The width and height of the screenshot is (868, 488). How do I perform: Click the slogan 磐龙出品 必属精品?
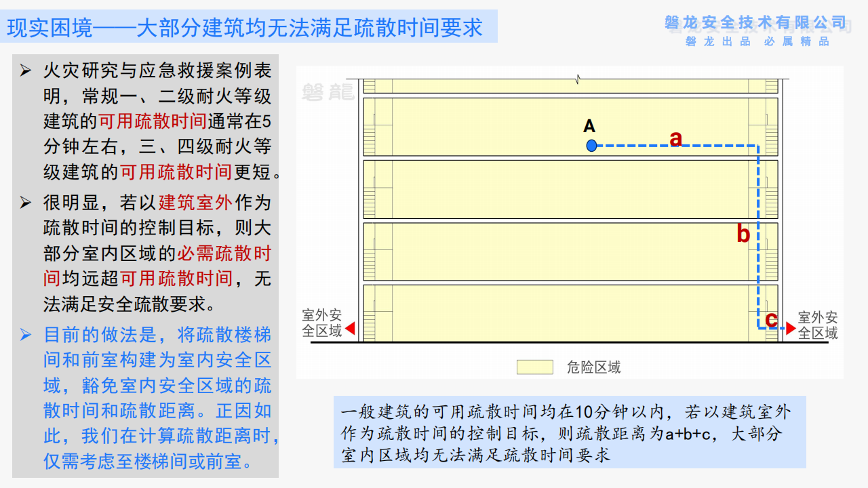tap(757, 41)
